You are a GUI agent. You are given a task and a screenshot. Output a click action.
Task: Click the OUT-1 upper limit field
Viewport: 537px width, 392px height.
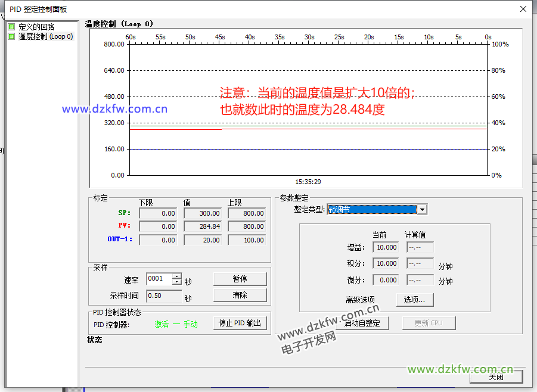pyautogui.click(x=246, y=240)
